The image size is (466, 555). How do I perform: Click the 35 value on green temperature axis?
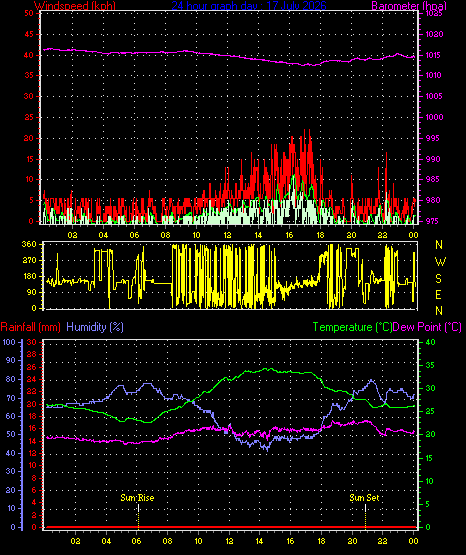click(x=430, y=365)
